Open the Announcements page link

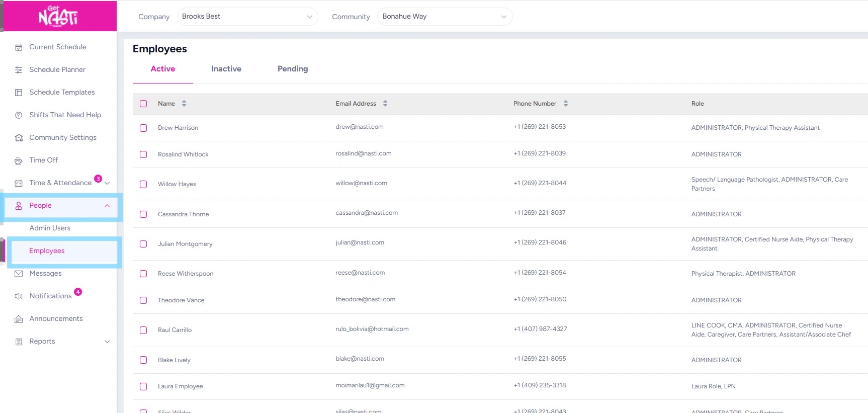point(56,318)
